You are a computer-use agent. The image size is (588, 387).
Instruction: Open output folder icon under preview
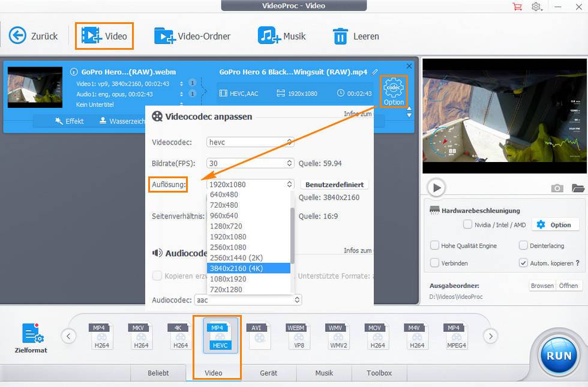point(578,188)
